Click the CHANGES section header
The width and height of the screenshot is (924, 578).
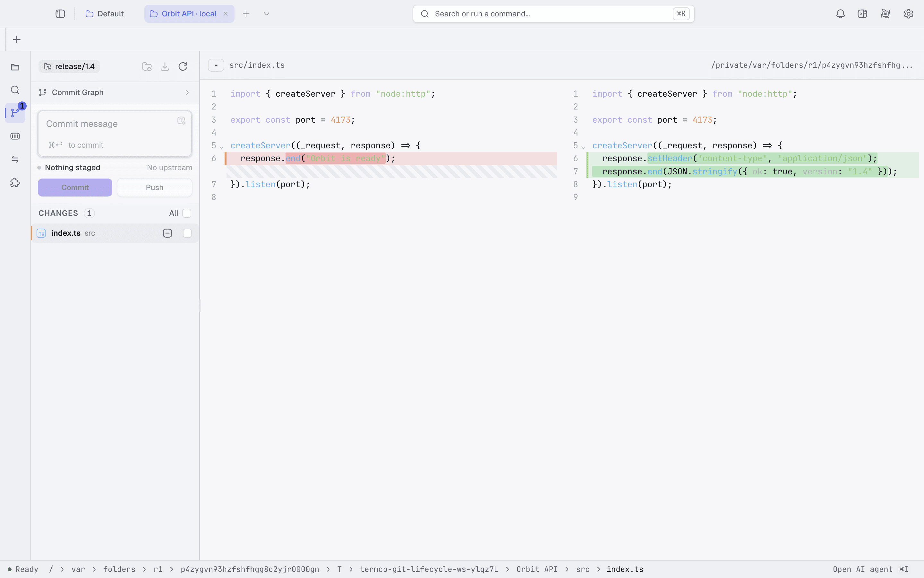pos(58,213)
